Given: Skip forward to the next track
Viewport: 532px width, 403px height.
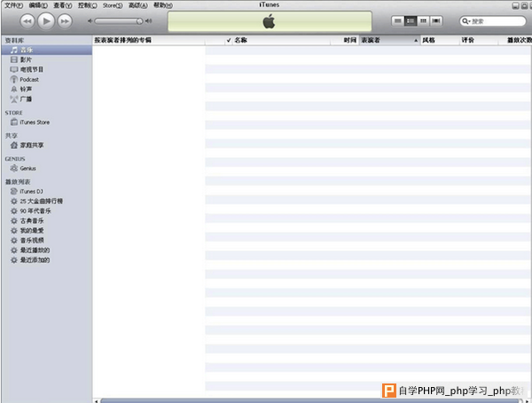Looking at the screenshot, I should click(x=65, y=21).
